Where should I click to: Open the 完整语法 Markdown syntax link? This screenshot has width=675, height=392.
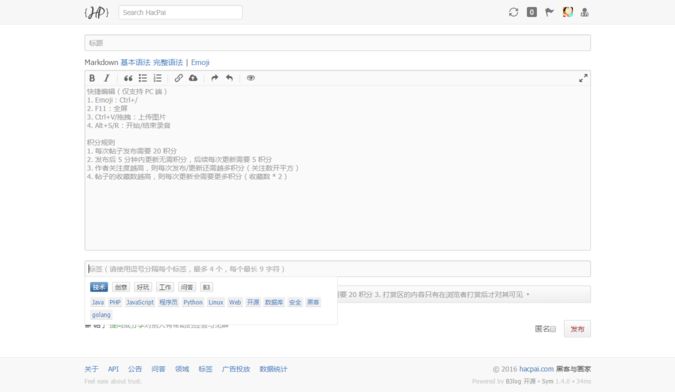(x=168, y=62)
